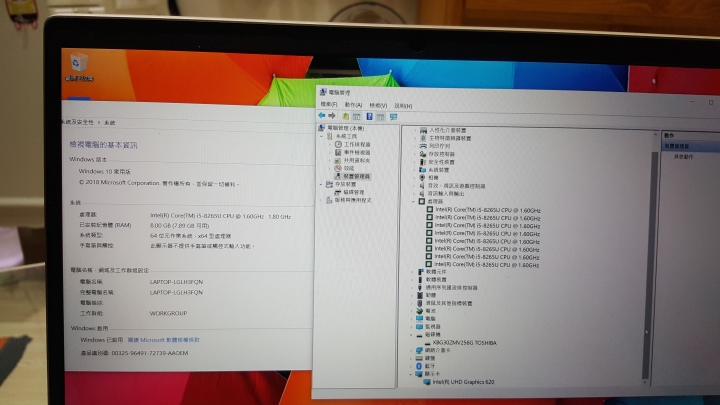
Task: Click the 鍵盤 keyboard icon
Action: (x=419, y=358)
